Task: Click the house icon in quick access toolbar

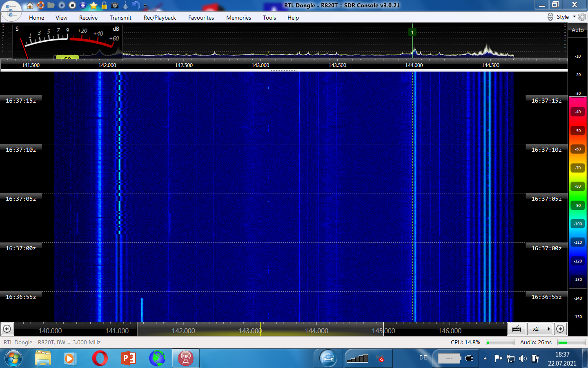Action: tap(30, 5)
